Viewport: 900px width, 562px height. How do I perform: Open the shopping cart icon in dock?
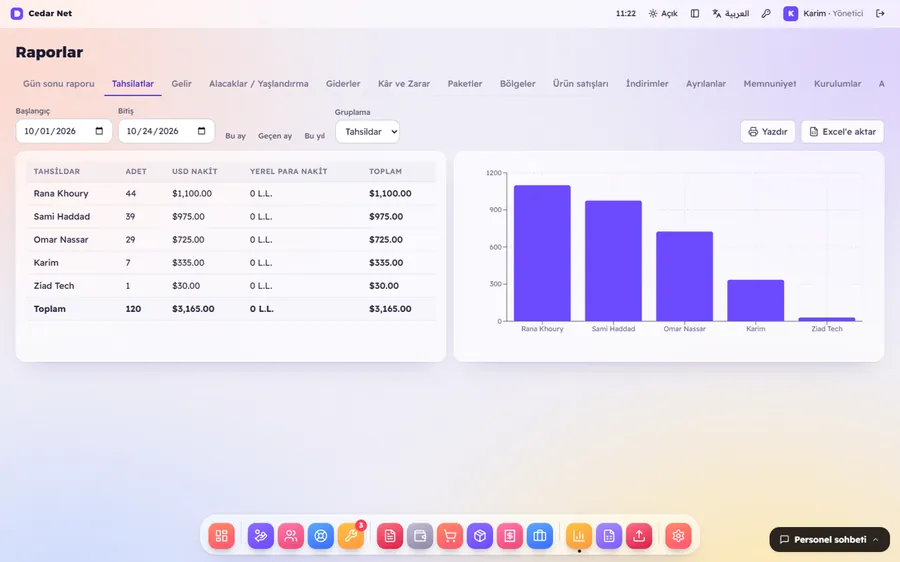[450, 536]
